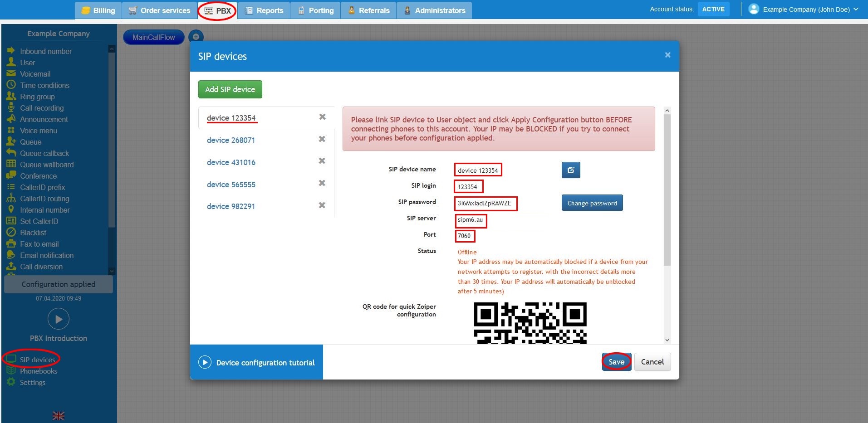
Task: Click the Voicemail envelope icon in sidebar
Action: click(x=11, y=73)
